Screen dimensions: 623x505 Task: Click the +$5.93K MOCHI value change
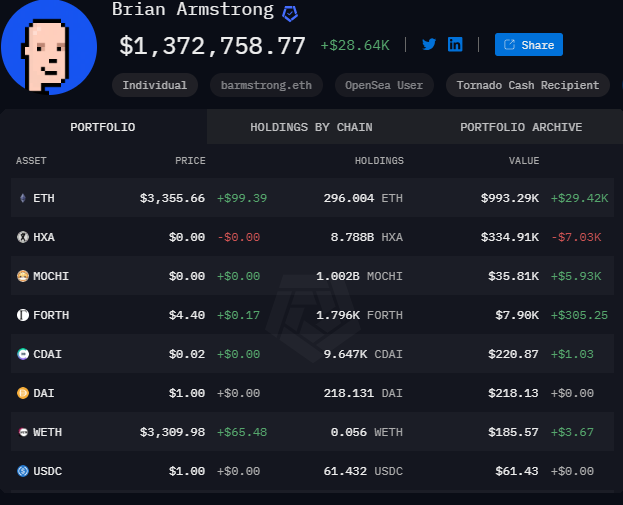click(576, 276)
